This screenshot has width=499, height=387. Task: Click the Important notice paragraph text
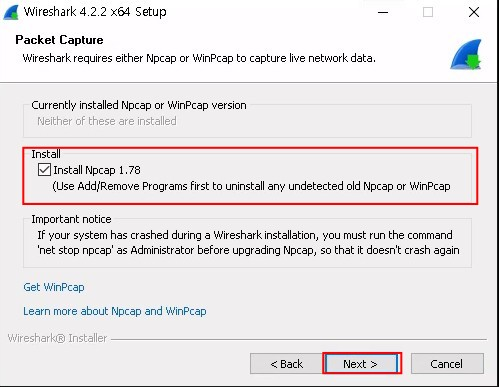248,242
